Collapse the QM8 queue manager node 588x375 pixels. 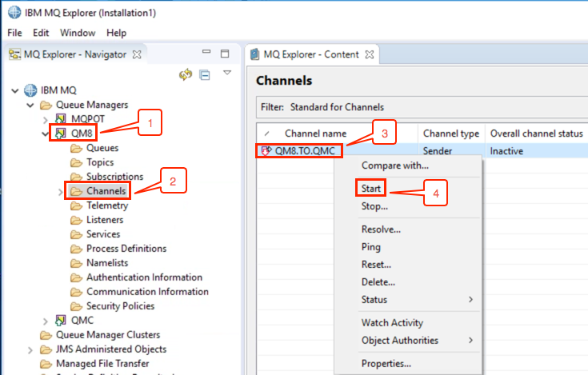pos(46,134)
